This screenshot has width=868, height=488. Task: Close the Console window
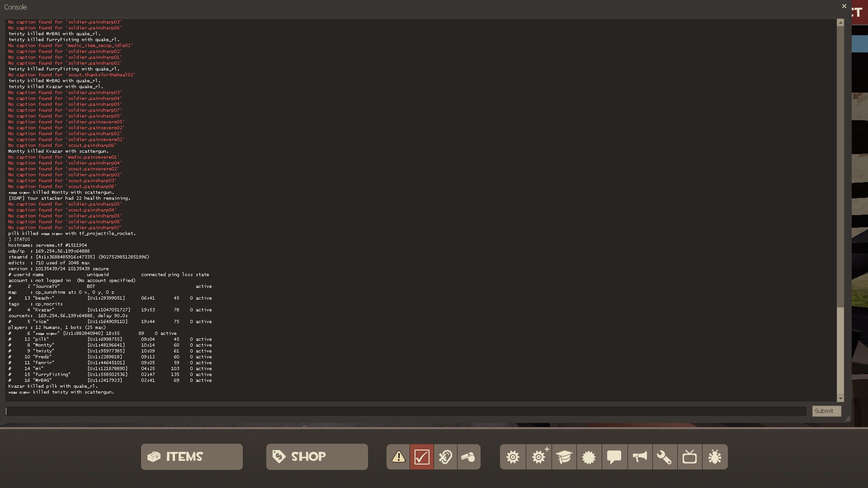coord(844,6)
